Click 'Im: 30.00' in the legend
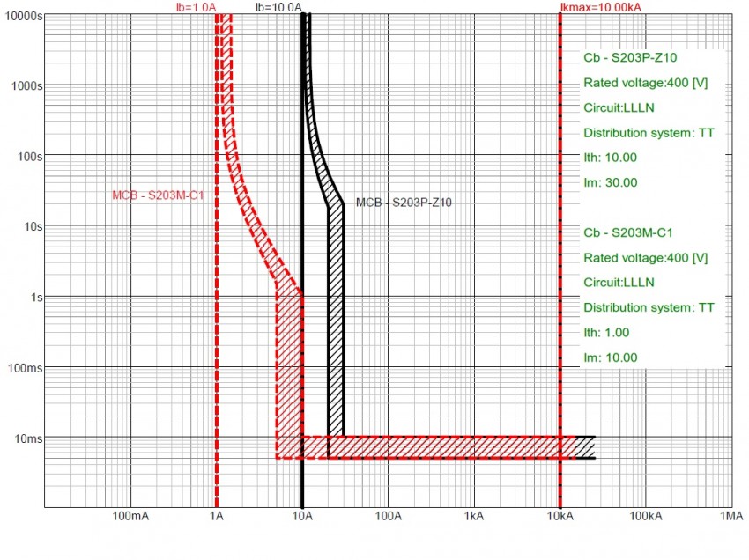The width and height of the screenshot is (749, 560). [610, 182]
